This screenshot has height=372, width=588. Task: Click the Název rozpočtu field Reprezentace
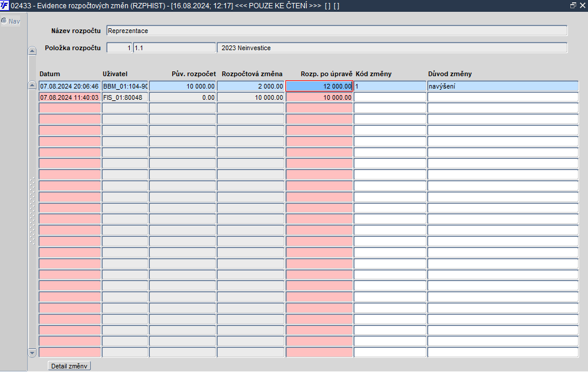337,31
